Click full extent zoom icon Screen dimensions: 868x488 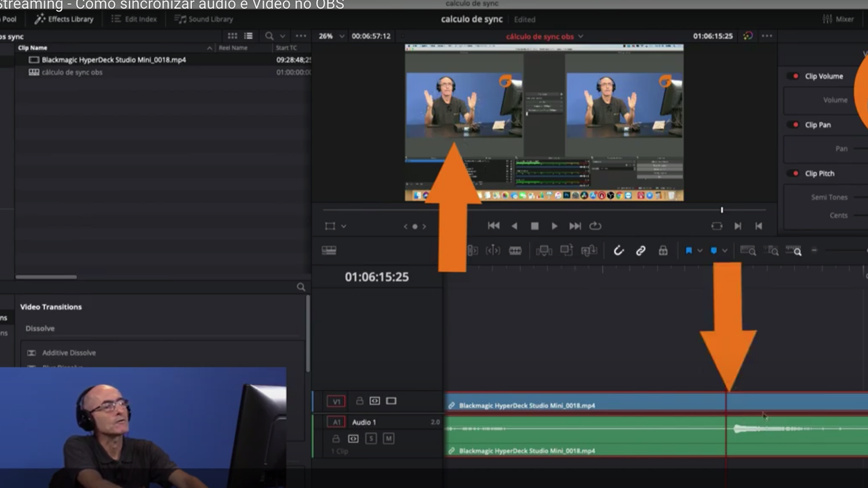click(x=748, y=250)
